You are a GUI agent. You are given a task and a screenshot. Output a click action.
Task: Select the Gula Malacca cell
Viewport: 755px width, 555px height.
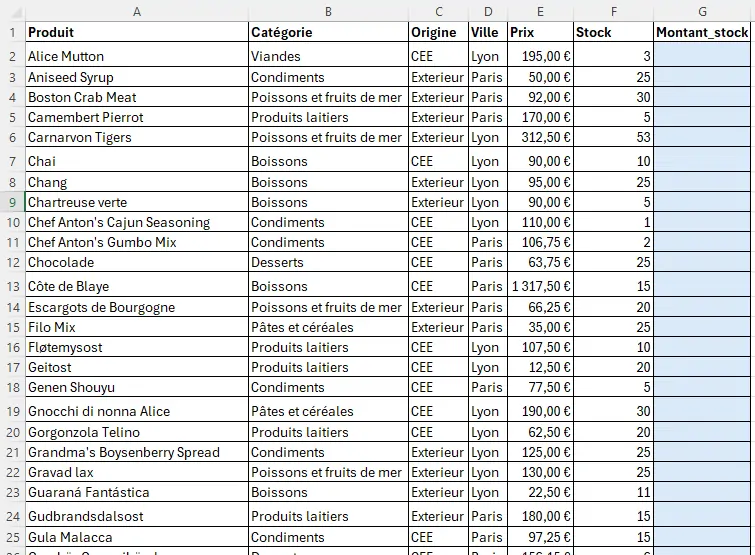[137, 537]
